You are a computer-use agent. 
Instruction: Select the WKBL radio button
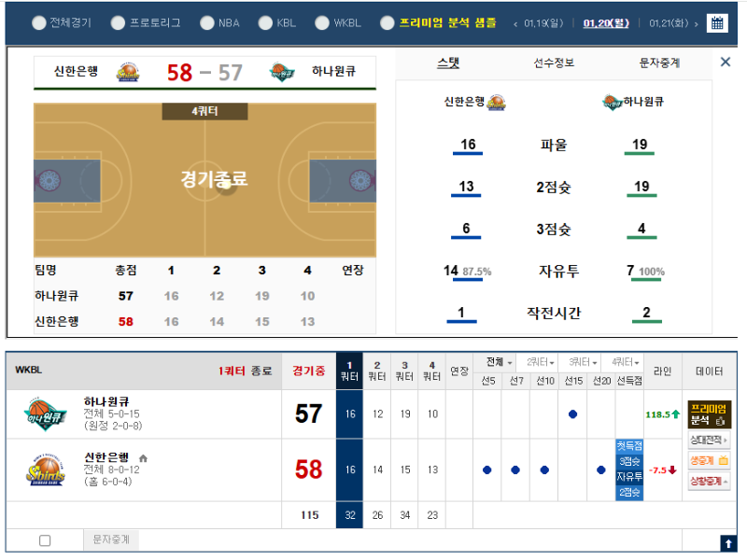click(x=322, y=22)
